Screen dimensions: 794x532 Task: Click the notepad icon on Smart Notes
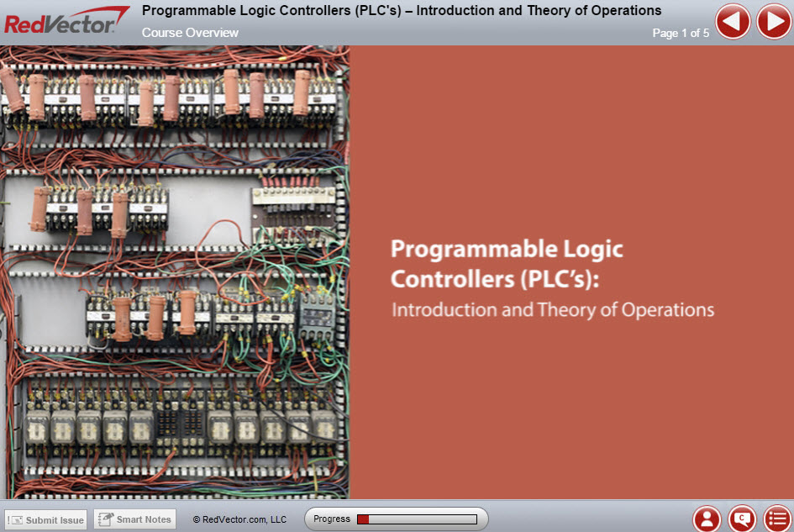coord(105,519)
